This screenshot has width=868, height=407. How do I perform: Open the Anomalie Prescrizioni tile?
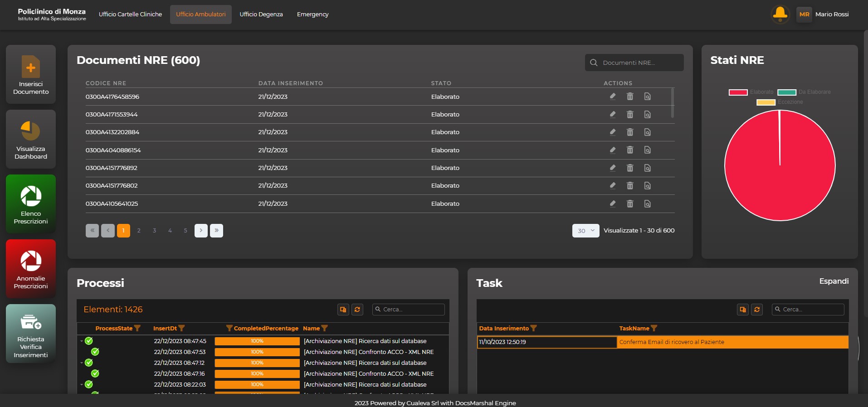[31, 269]
